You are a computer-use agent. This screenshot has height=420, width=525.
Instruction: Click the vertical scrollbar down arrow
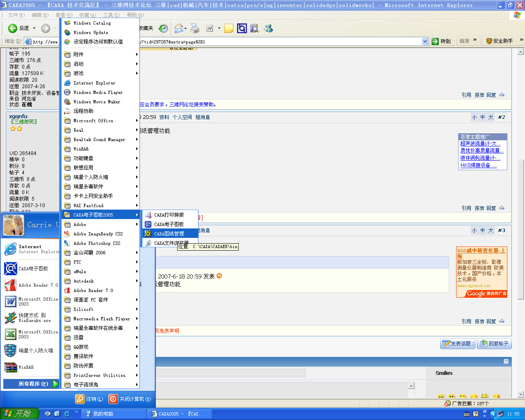(x=521, y=395)
